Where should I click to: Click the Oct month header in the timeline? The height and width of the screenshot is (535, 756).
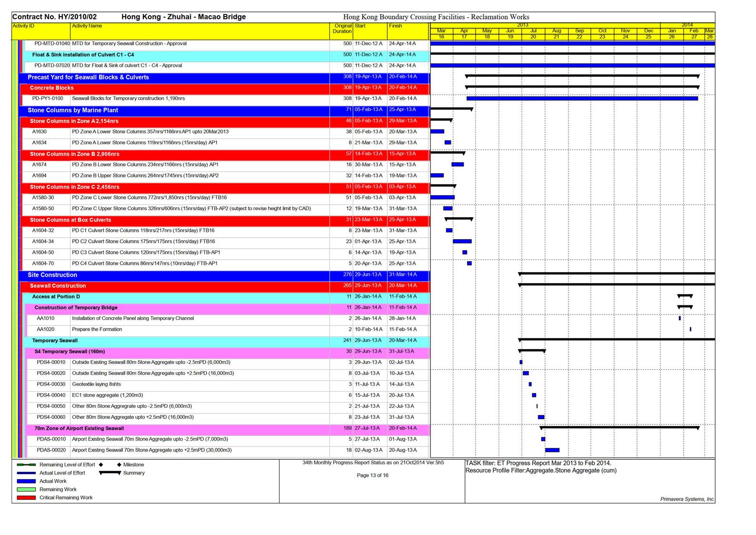602,30
